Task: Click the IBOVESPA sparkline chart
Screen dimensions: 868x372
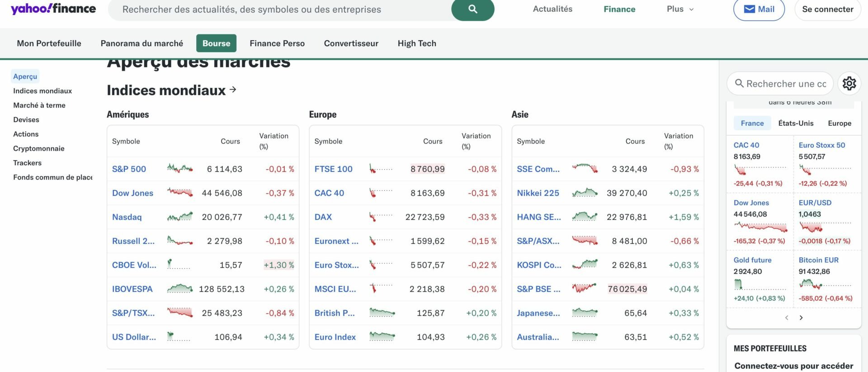Action: [180, 289]
